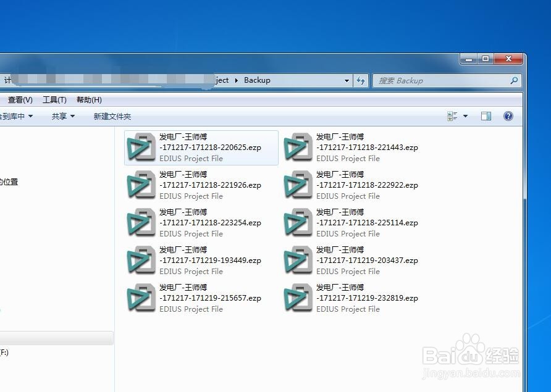Minimize the Explorer window
Image resolution: width=551 pixels, height=392 pixels.
click(469, 59)
